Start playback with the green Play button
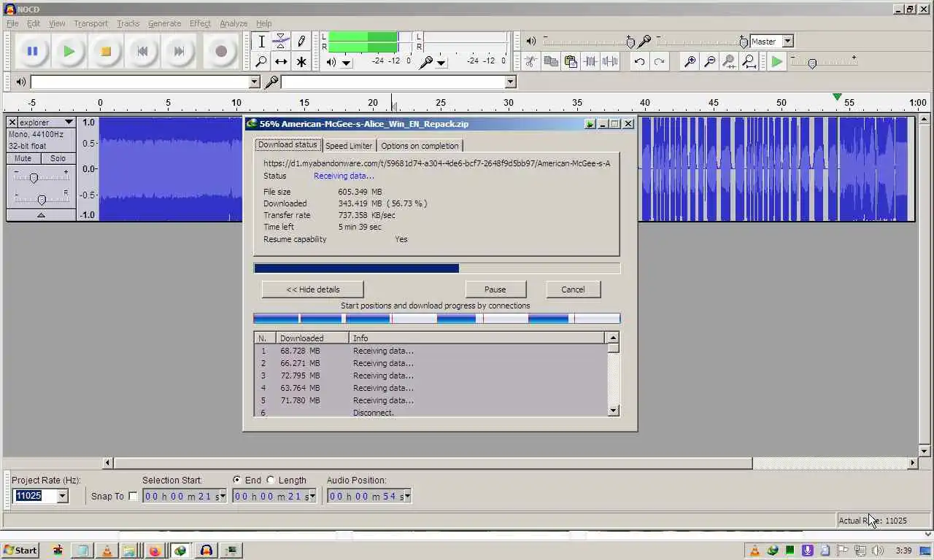Viewport: 934px width, 560px height. pos(69,51)
